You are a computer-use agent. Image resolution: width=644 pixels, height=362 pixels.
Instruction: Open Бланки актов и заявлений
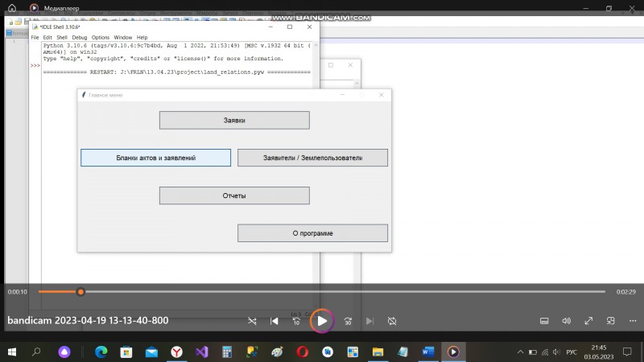point(155,158)
